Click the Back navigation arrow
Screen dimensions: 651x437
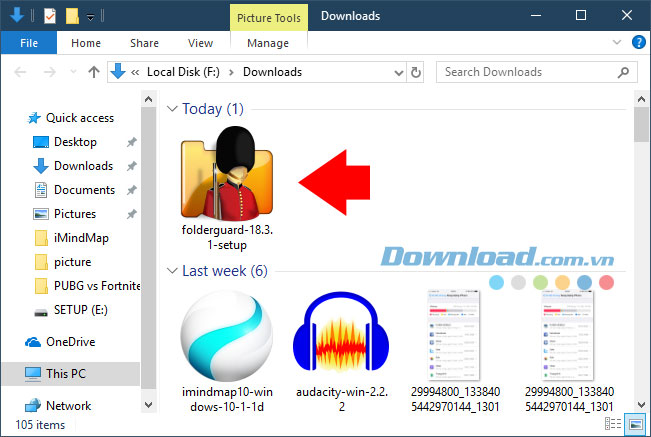(x=20, y=72)
